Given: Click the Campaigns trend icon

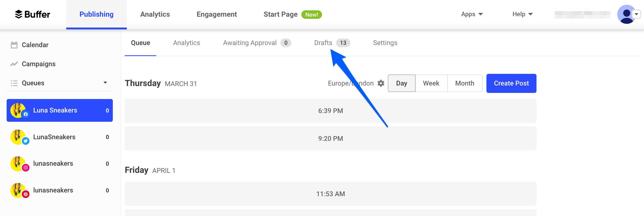Looking at the screenshot, I should [x=14, y=64].
